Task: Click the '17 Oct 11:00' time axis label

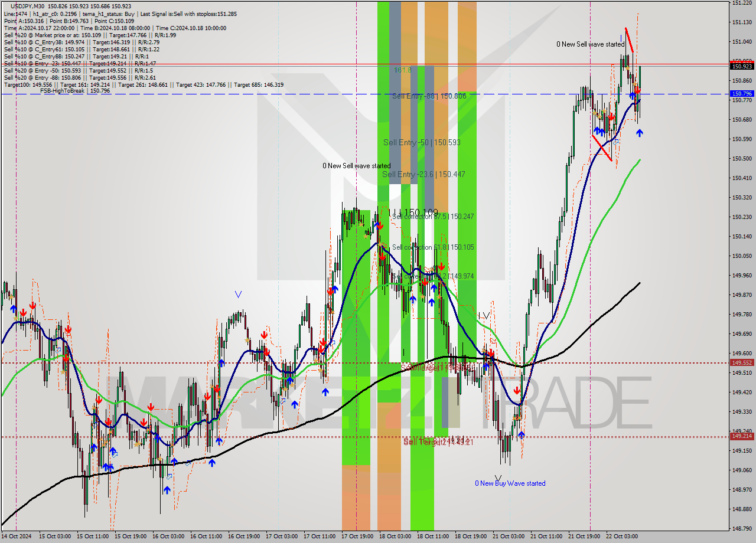Action: [x=319, y=537]
